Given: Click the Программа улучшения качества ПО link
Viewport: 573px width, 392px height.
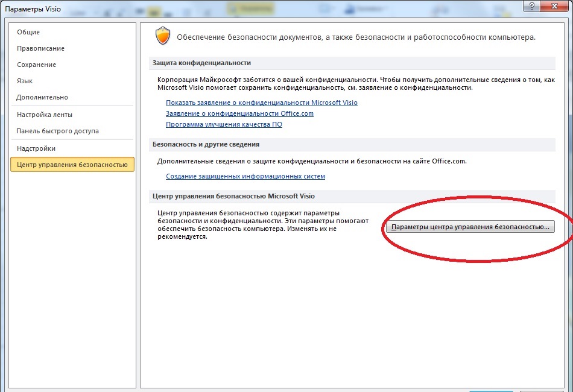Looking at the screenshot, I should (x=224, y=124).
